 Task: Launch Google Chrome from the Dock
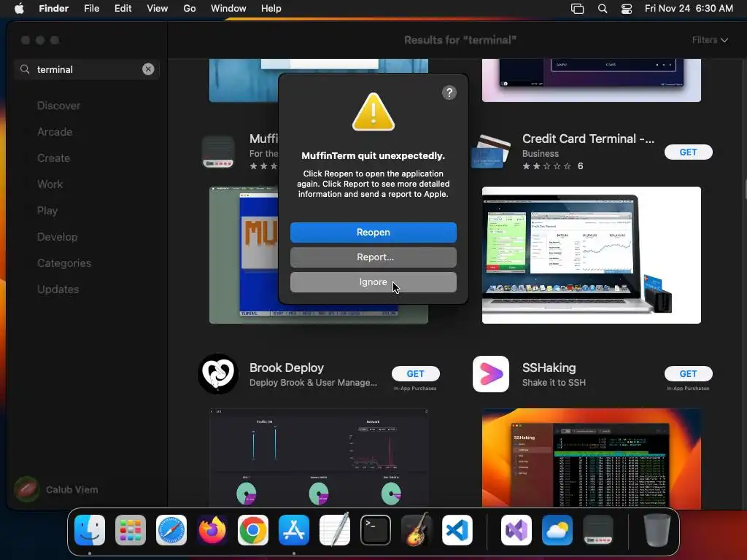tap(253, 530)
